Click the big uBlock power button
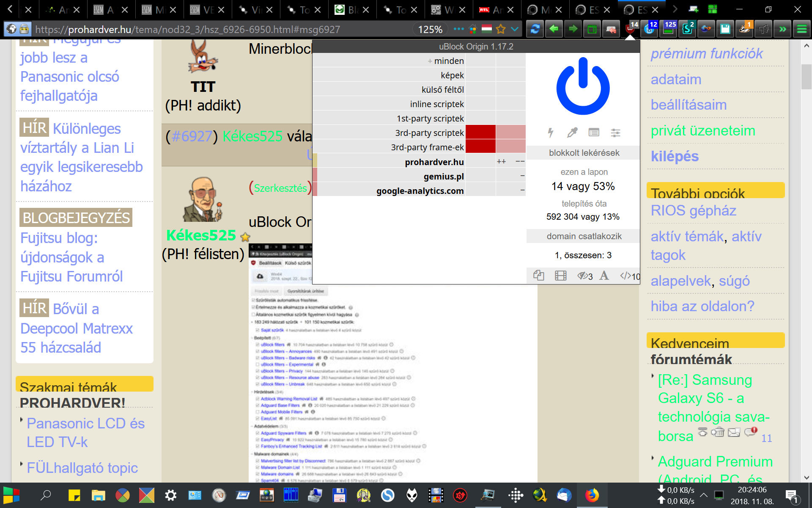Viewport: 812px width, 508px height. point(583,86)
